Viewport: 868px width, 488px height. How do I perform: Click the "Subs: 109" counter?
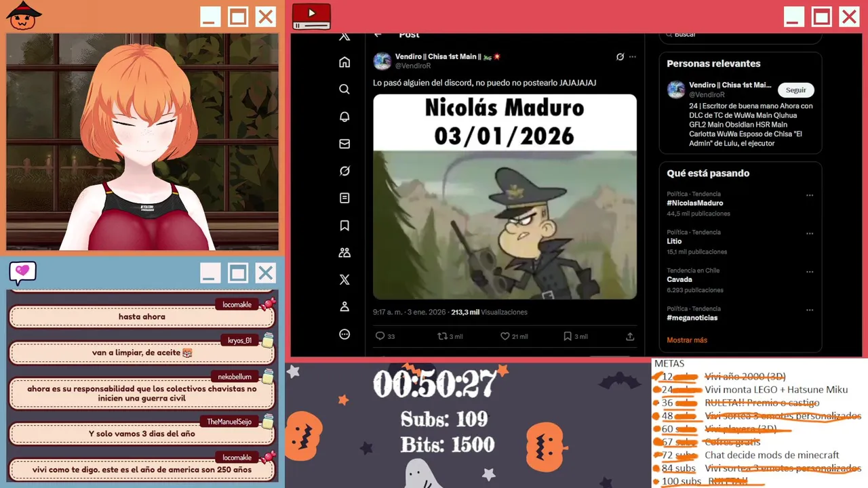click(445, 420)
